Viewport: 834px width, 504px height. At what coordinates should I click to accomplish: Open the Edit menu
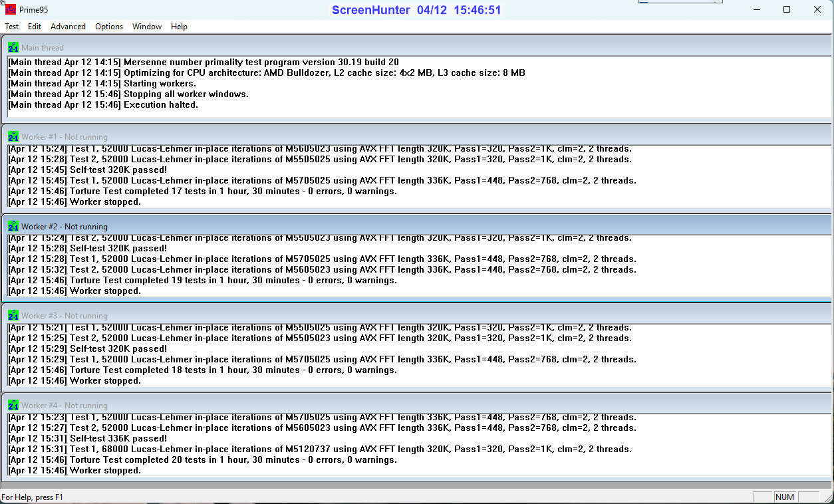point(35,27)
